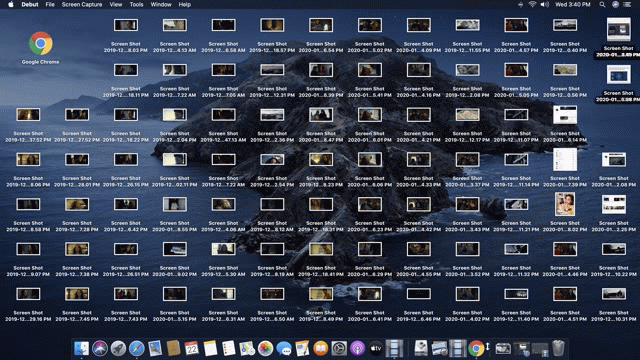Open Books orange icon in Dock
Image resolution: width=640 pixels, height=360 pixels.
point(320,349)
